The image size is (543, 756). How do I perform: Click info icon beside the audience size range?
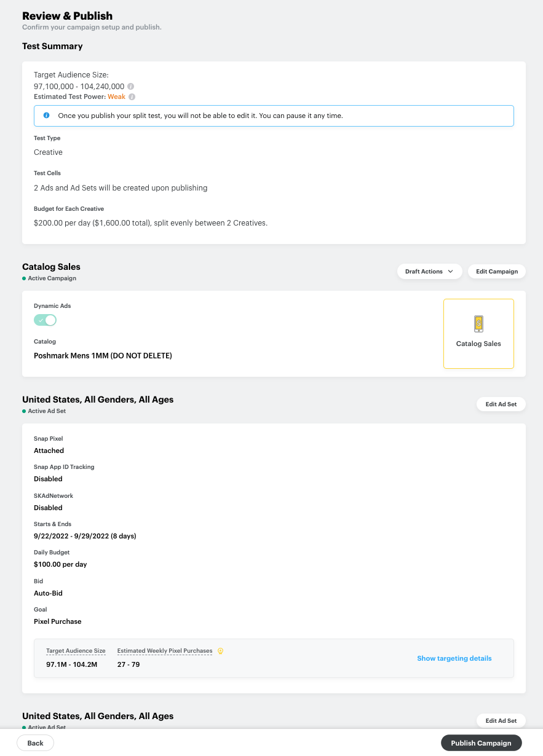click(130, 87)
